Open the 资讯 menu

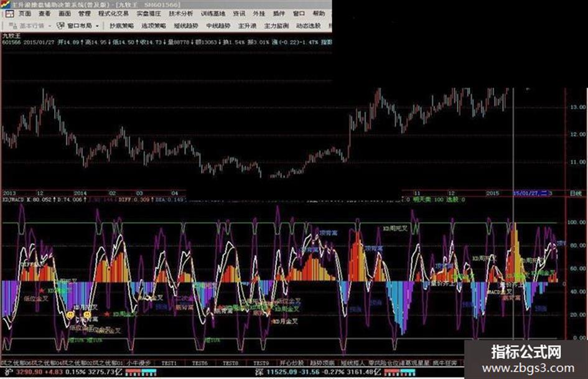coord(239,14)
